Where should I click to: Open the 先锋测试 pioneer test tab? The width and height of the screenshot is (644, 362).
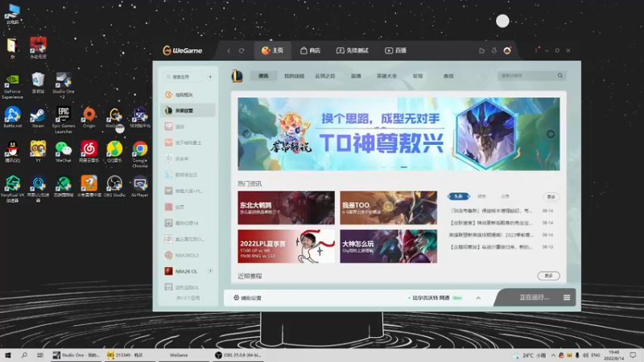pyautogui.click(x=353, y=51)
